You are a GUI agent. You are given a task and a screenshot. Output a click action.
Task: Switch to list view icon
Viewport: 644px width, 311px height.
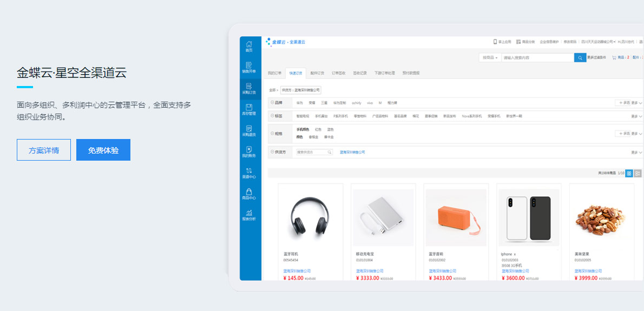(x=638, y=174)
